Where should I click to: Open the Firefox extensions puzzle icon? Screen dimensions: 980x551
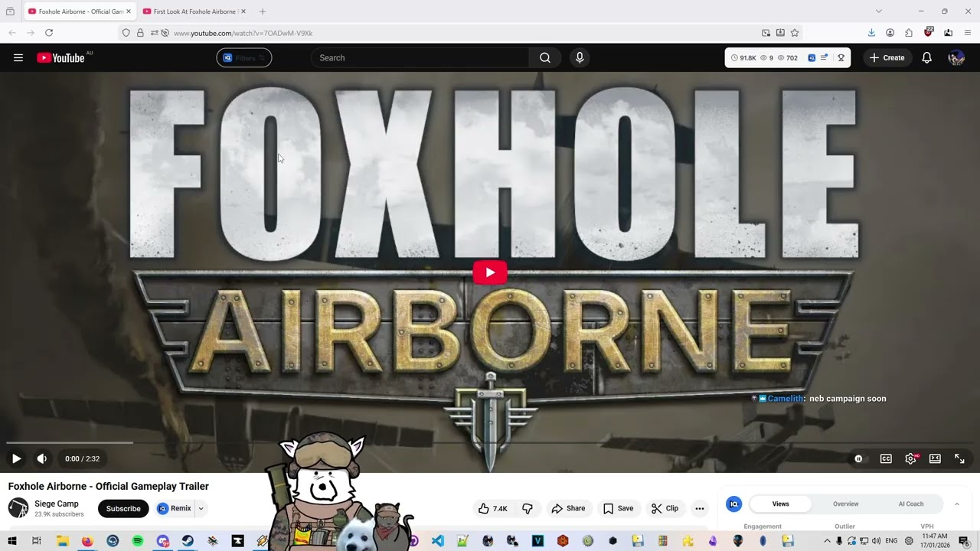[909, 33]
